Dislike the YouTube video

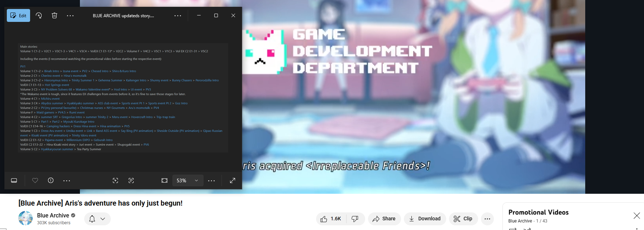(x=355, y=219)
